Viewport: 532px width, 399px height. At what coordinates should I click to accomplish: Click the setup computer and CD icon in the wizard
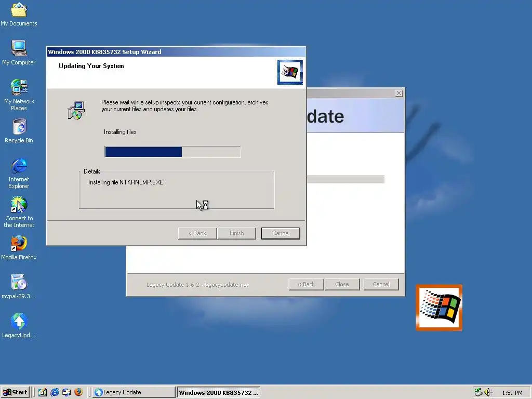tap(76, 110)
